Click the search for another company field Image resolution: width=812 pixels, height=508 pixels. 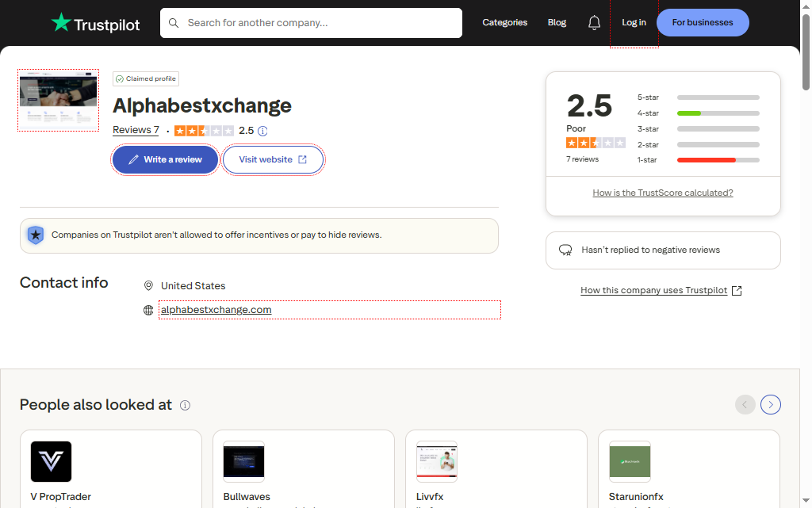pos(311,23)
